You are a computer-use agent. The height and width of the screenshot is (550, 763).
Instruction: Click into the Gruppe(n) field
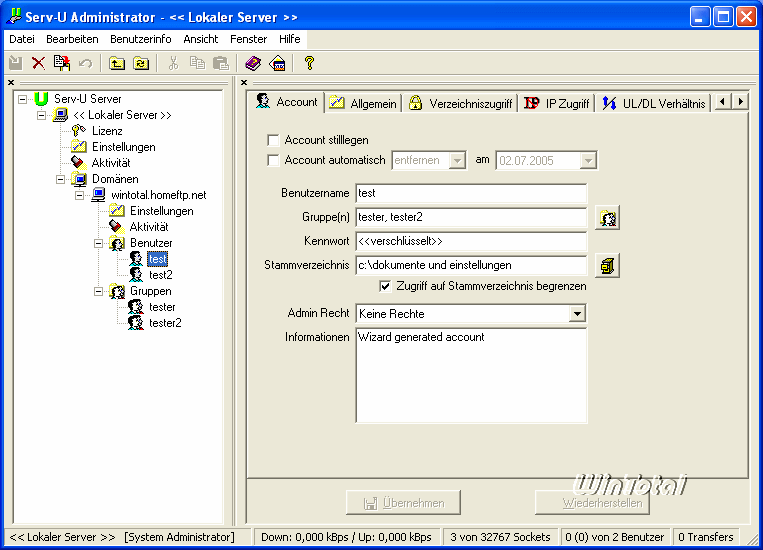[471, 217]
